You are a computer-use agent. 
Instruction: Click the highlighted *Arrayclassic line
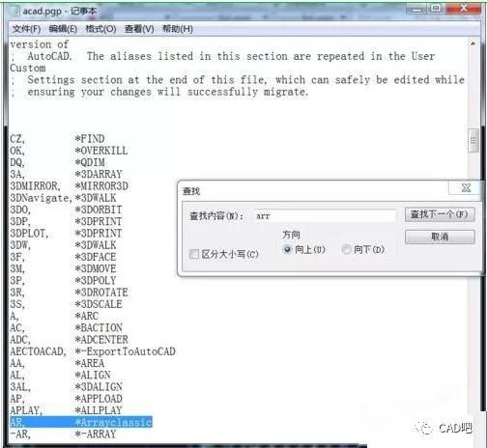pyautogui.click(x=81, y=422)
